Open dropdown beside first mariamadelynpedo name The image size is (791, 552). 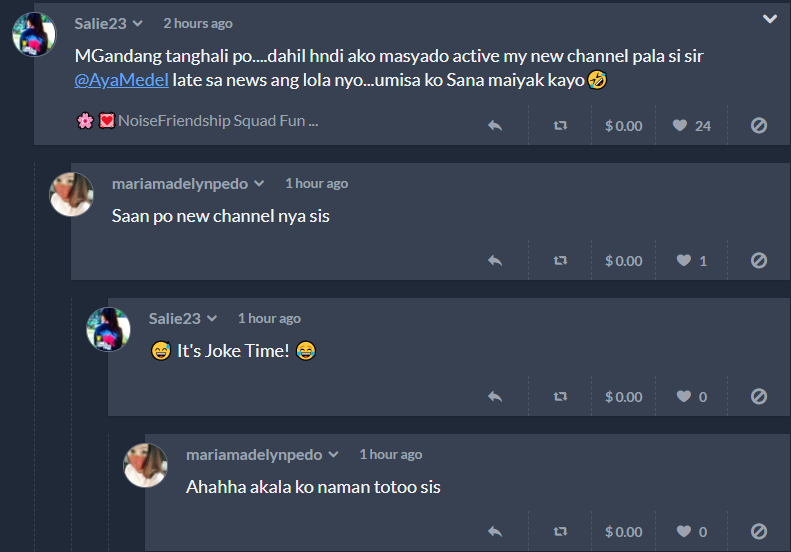click(259, 184)
